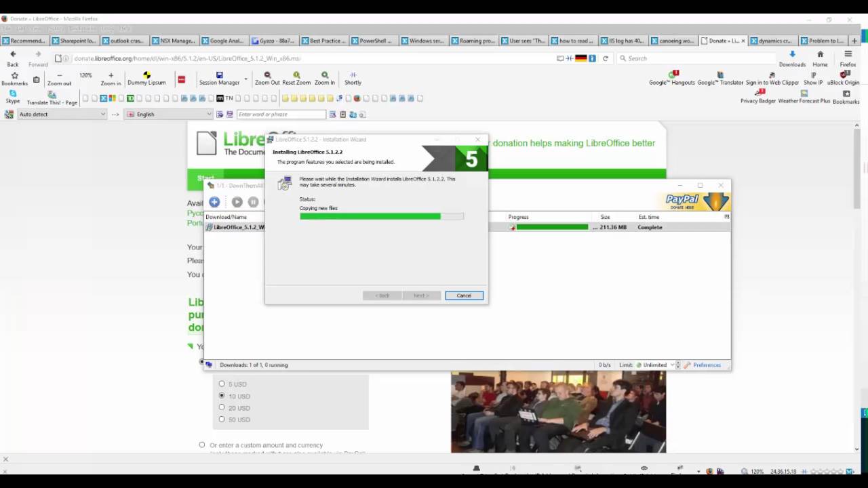Viewport: 868px width, 488px height.
Task: Click the Firefox Back arrow
Action: click(x=13, y=54)
